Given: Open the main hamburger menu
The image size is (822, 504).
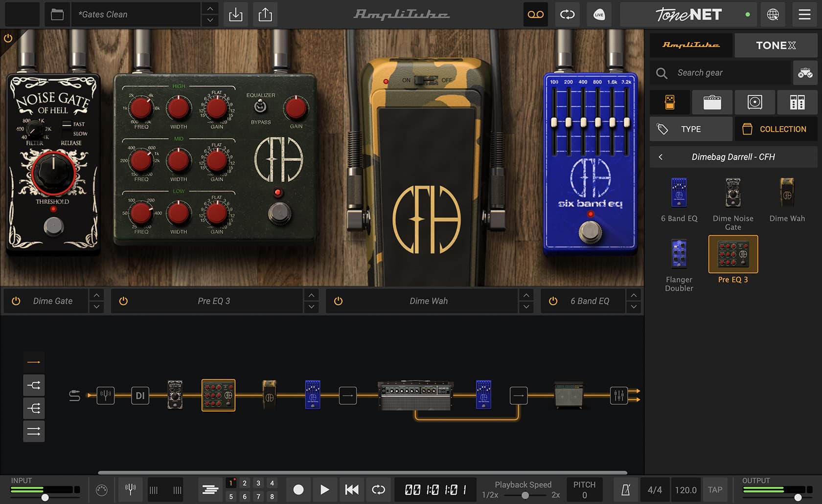Looking at the screenshot, I should (804, 15).
